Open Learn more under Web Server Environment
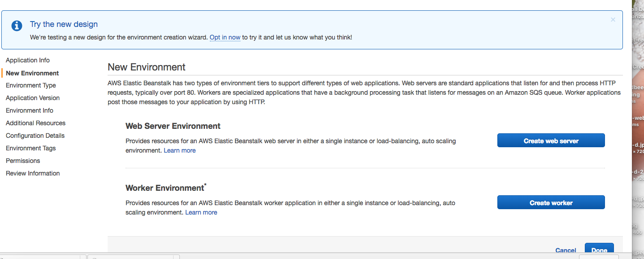 click(180, 150)
